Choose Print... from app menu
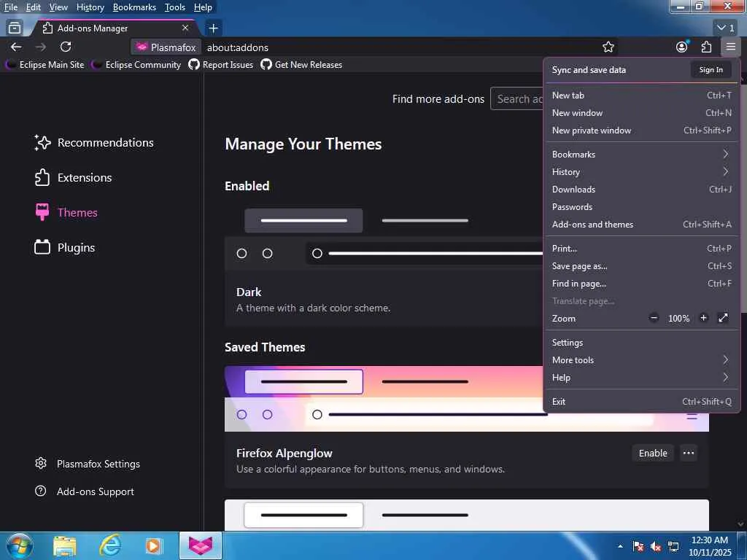The width and height of the screenshot is (747, 560). click(x=640, y=249)
